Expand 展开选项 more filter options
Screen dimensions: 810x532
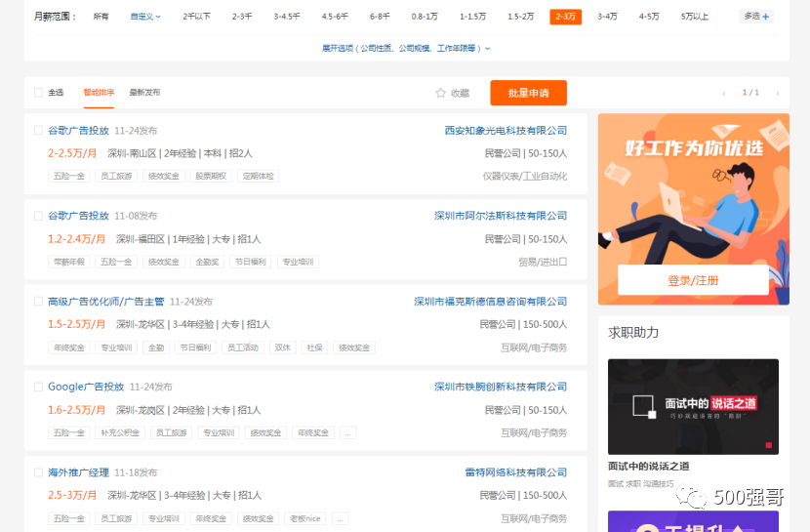pos(406,48)
